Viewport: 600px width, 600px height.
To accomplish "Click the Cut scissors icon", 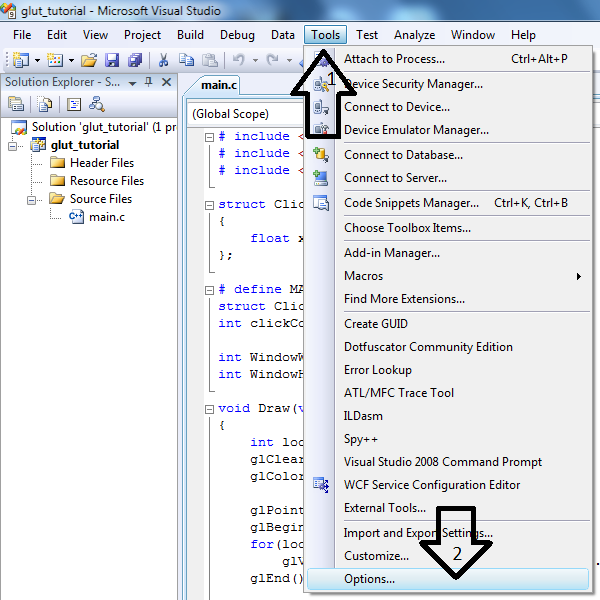I will (x=163, y=60).
